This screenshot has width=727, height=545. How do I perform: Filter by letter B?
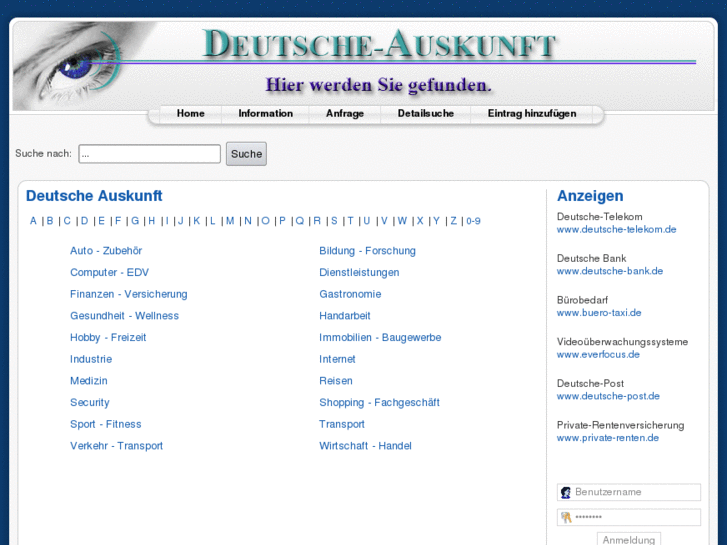(x=50, y=221)
